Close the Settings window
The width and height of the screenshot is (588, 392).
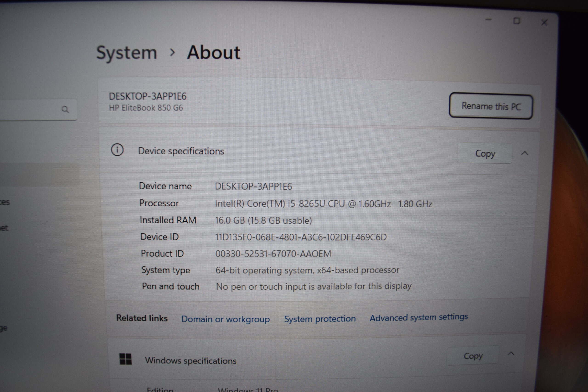544,23
